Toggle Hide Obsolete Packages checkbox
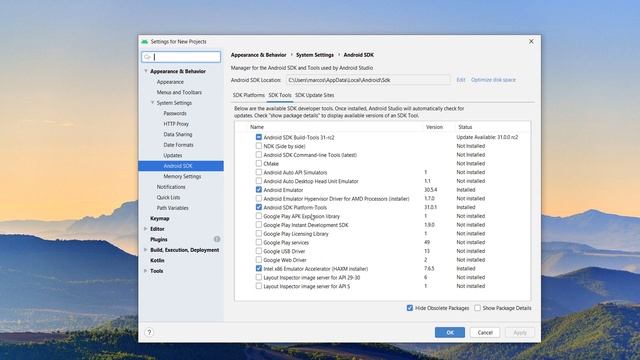Screen dimensions: 640x360 point(410,308)
